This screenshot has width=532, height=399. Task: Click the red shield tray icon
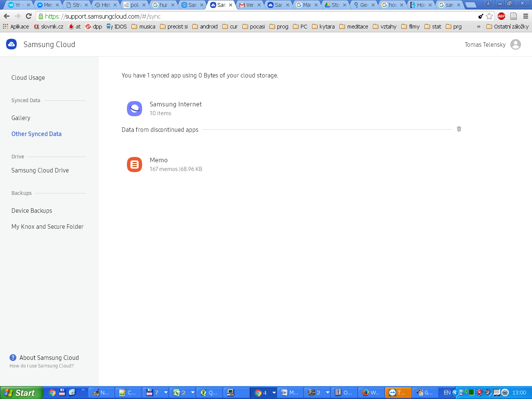click(480, 393)
